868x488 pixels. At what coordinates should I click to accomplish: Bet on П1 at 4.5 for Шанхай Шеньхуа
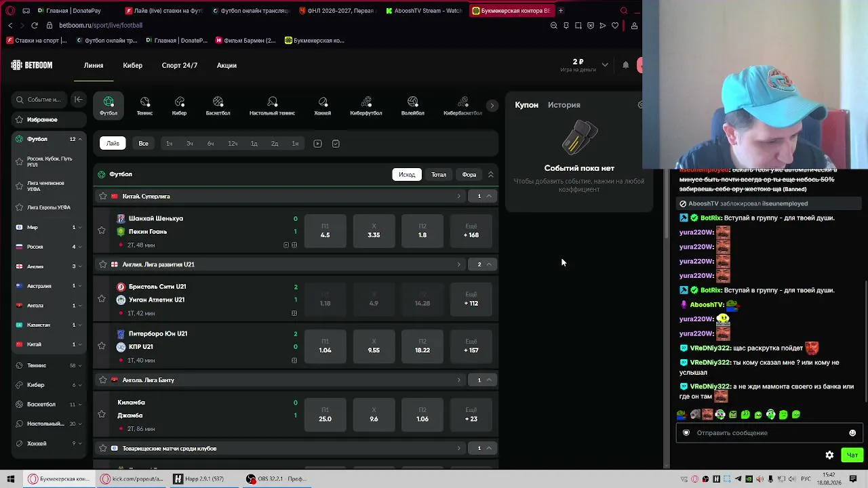325,231
